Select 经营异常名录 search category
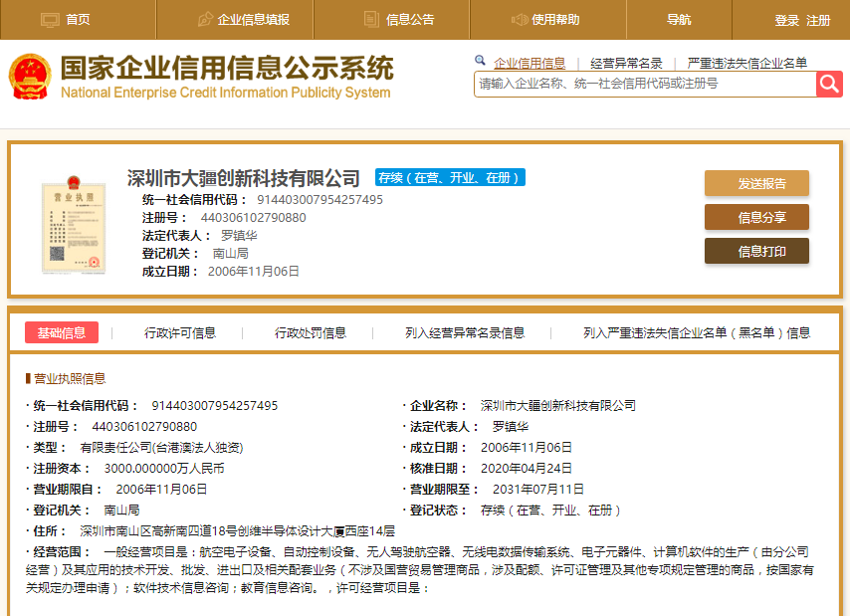Image resolution: width=850 pixels, height=616 pixels. pyautogui.click(x=626, y=64)
